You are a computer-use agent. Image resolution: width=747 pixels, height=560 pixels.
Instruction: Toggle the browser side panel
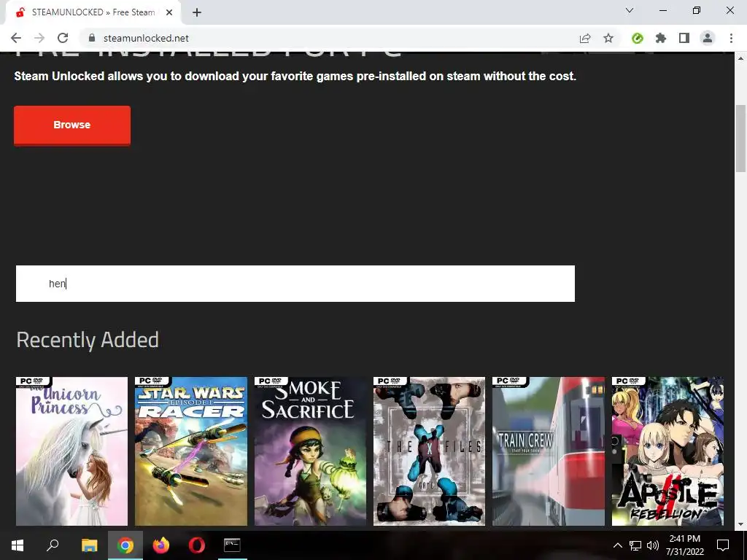[684, 38]
